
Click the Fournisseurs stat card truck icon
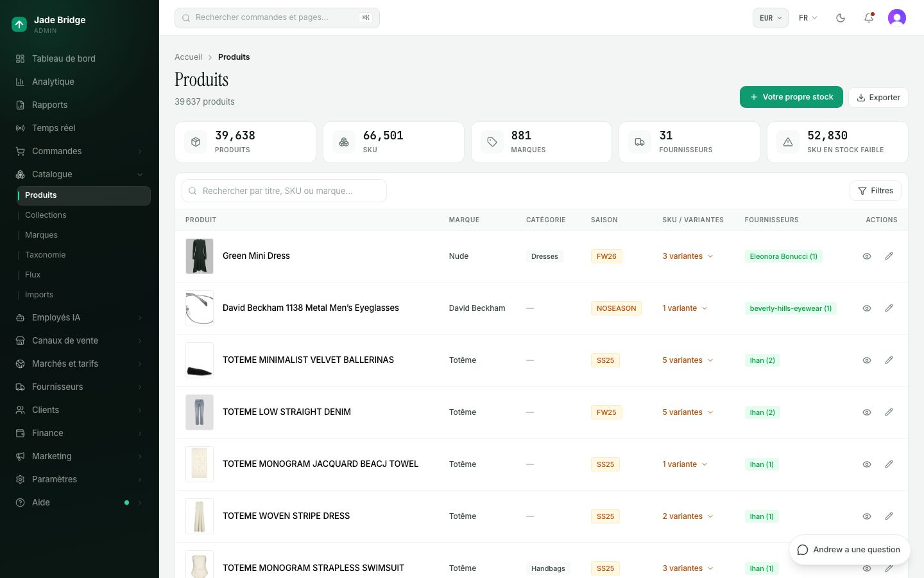[640, 142]
